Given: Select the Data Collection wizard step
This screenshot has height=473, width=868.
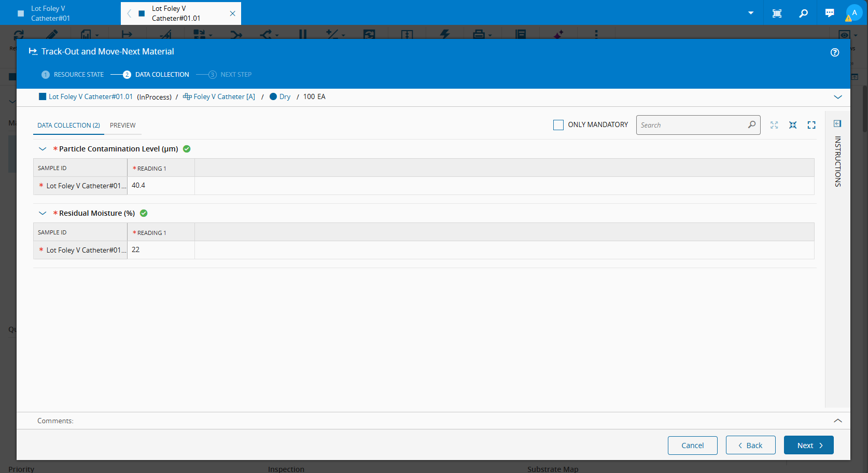Looking at the screenshot, I should tap(156, 75).
